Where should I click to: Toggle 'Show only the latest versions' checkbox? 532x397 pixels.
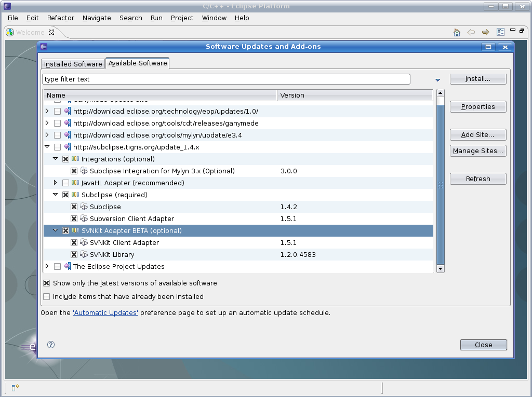point(47,283)
